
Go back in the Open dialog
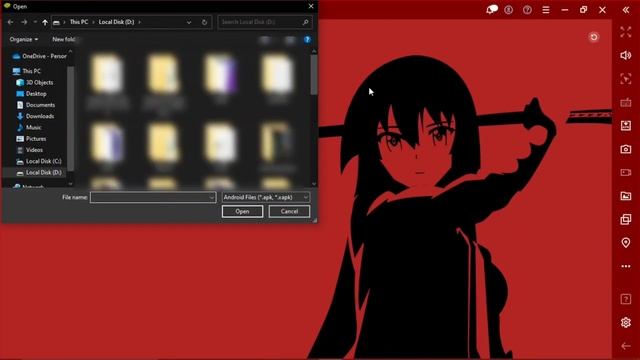click(x=11, y=22)
